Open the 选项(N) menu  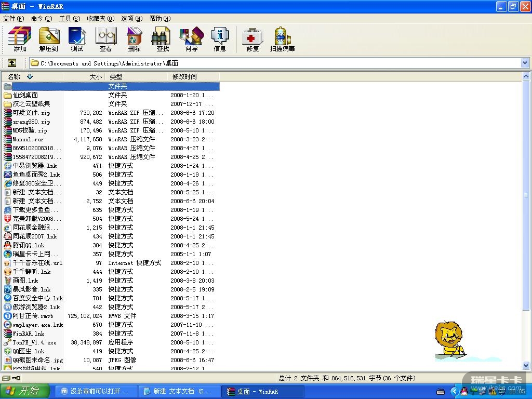point(131,18)
